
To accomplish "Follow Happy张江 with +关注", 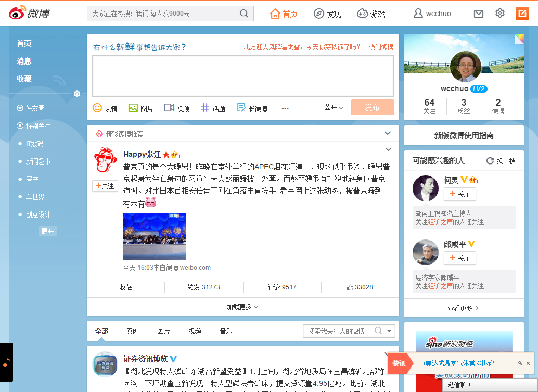I will coord(105,186).
